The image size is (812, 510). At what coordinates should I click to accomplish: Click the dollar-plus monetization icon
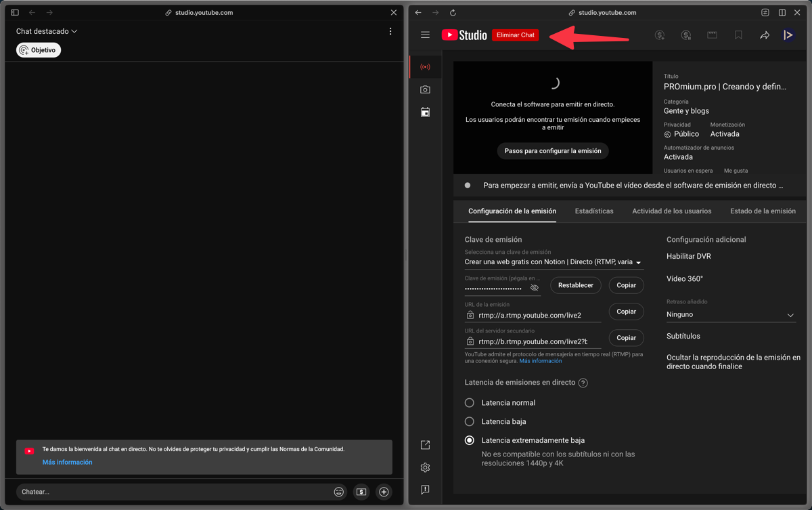pos(660,35)
